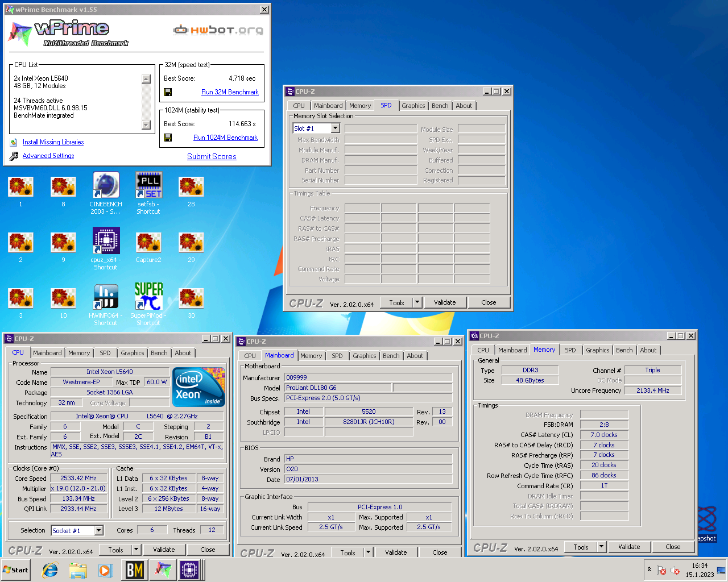Switch to Graphics tab in SPD window

[413, 106]
